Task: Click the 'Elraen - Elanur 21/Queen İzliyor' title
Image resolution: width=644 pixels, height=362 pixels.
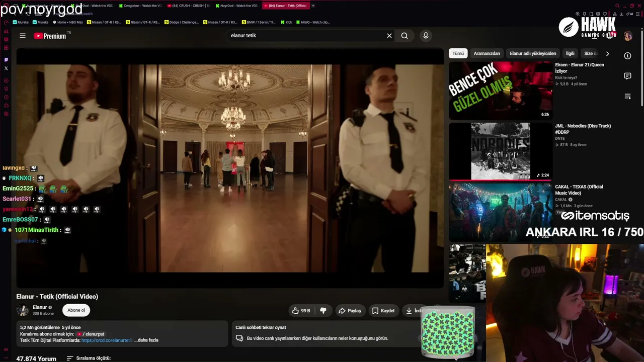Action: (580, 68)
